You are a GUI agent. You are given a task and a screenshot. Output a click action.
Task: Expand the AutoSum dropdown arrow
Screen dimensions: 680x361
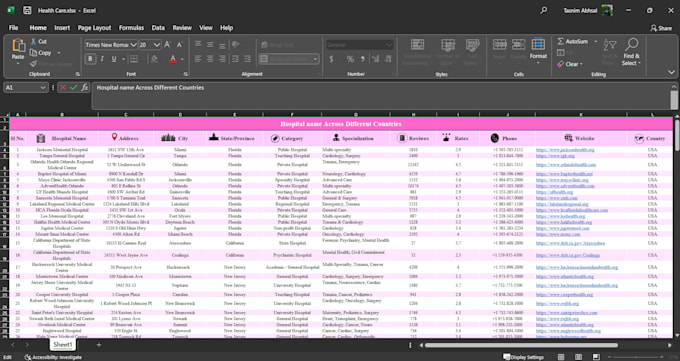595,41
